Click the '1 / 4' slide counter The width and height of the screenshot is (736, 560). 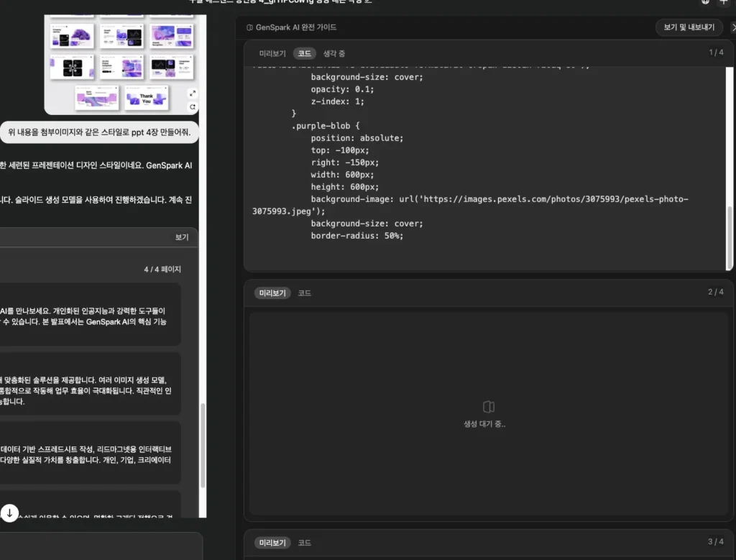pos(716,52)
